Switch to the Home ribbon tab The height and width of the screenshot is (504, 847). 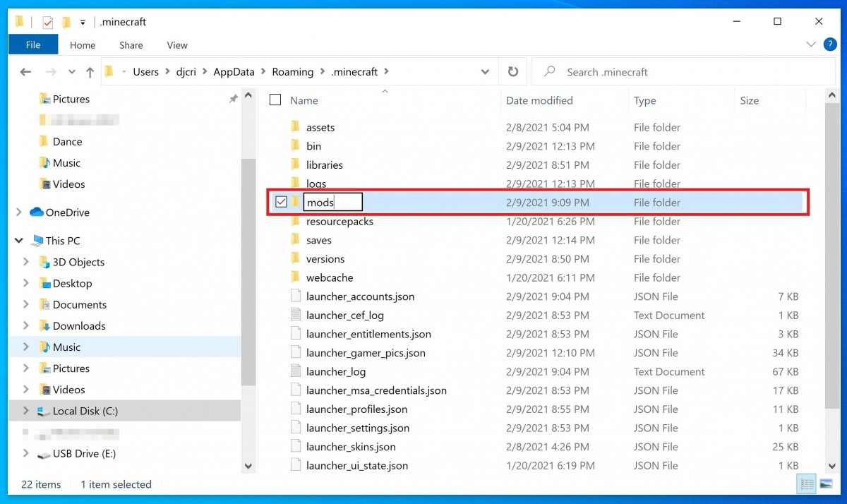pos(83,45)
